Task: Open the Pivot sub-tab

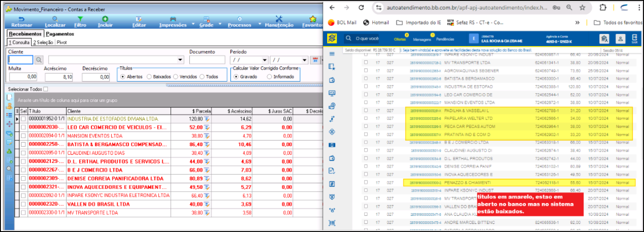Action: coord(62,42)
